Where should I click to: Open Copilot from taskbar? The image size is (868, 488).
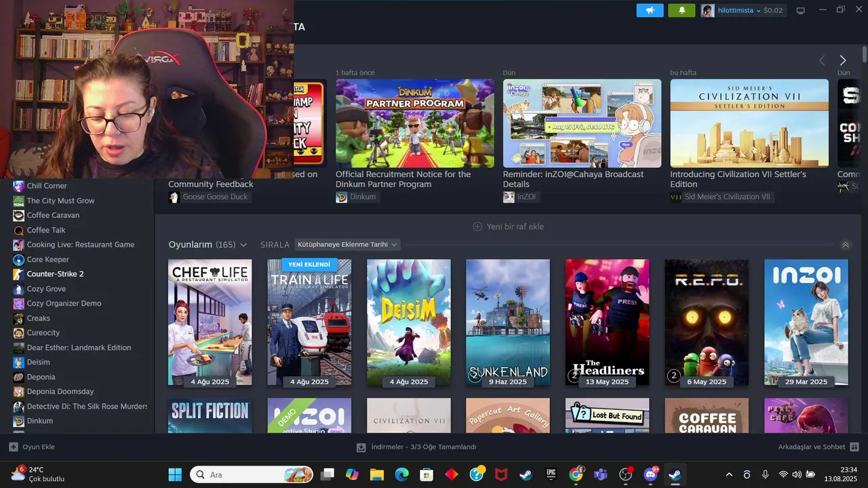click(352, 474)
